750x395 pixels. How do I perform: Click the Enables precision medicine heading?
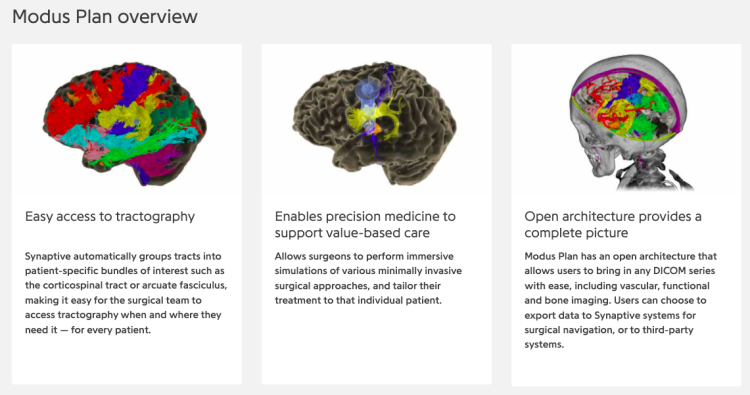click(365, 225)
